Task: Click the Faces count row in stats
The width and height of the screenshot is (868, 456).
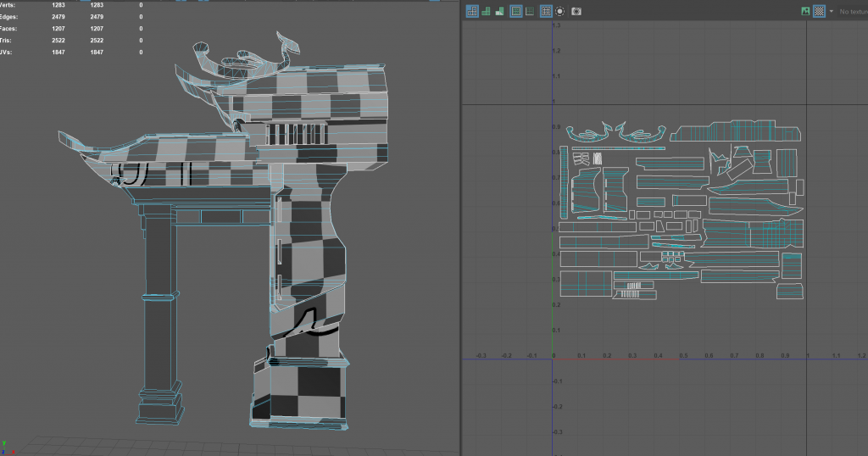Action: coord(10,28)
